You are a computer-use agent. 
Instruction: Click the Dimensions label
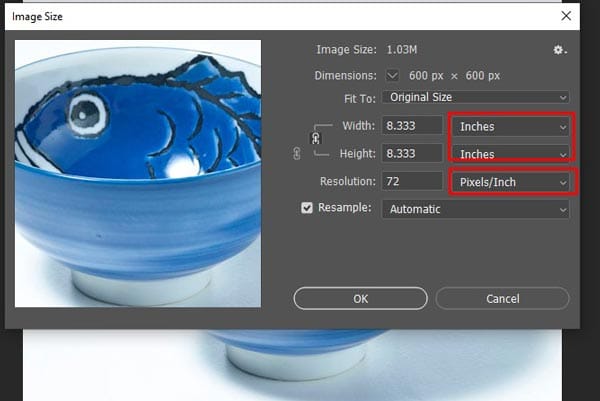[x=346, y=75]
